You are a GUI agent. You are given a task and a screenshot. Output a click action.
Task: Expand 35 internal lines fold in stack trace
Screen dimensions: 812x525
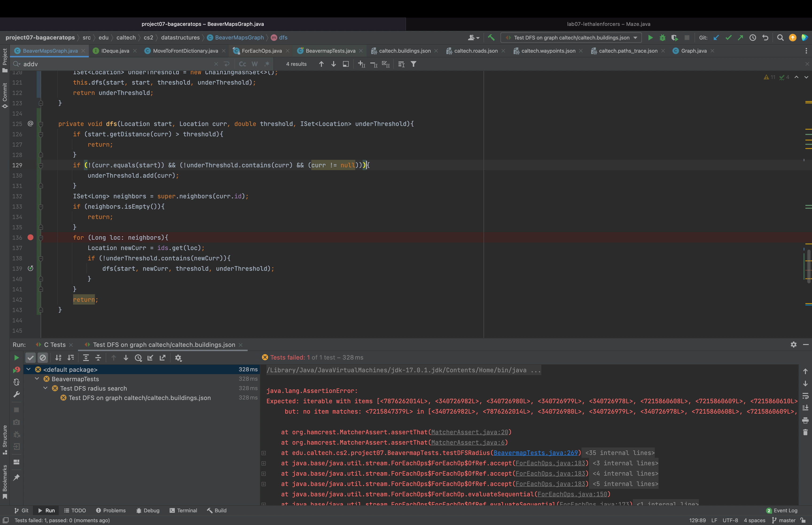(x=620, y=453)
